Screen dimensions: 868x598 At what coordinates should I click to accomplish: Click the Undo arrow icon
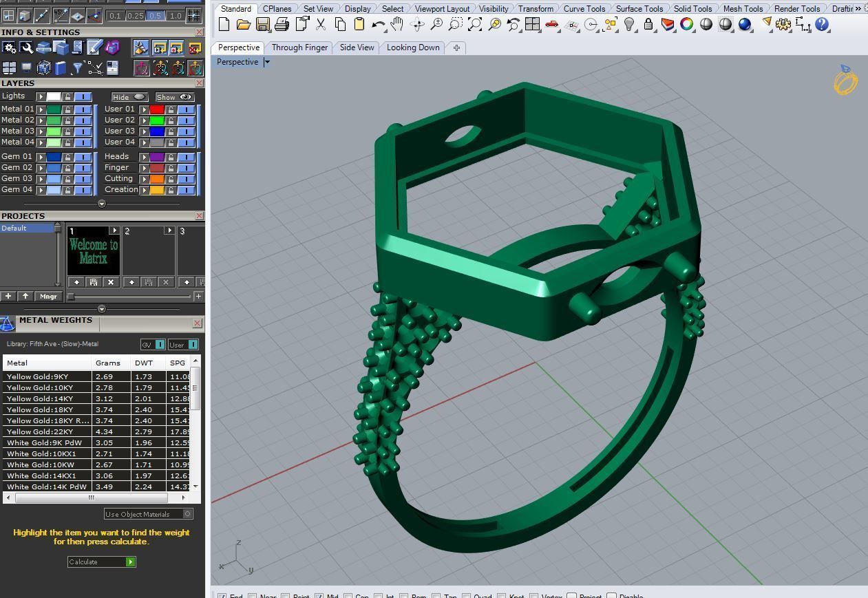click(x=379, y=25)
